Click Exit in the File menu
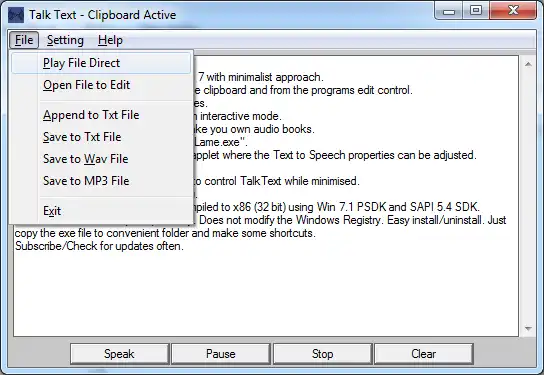This screenshot has width=544, height=375. tap(101, 211)
